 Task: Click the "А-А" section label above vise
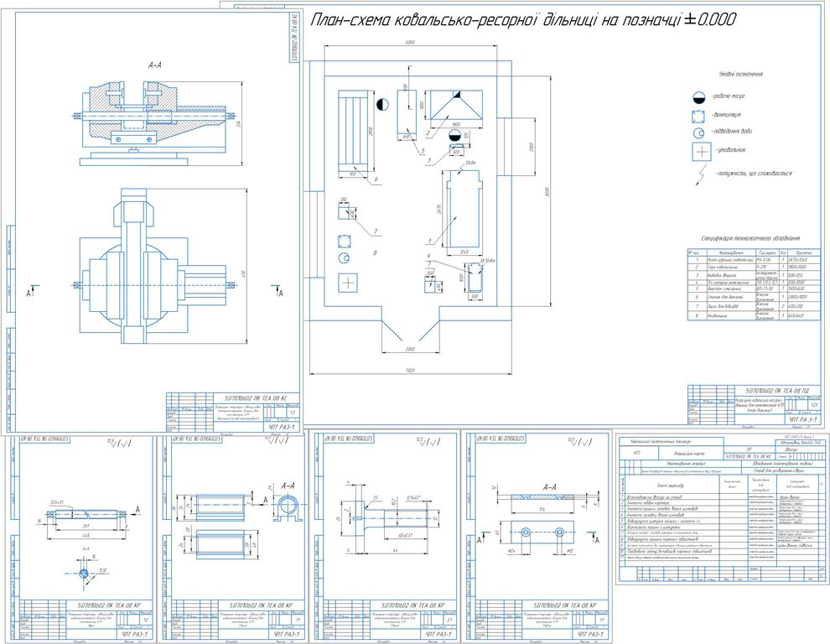click(x=154, y=65)
